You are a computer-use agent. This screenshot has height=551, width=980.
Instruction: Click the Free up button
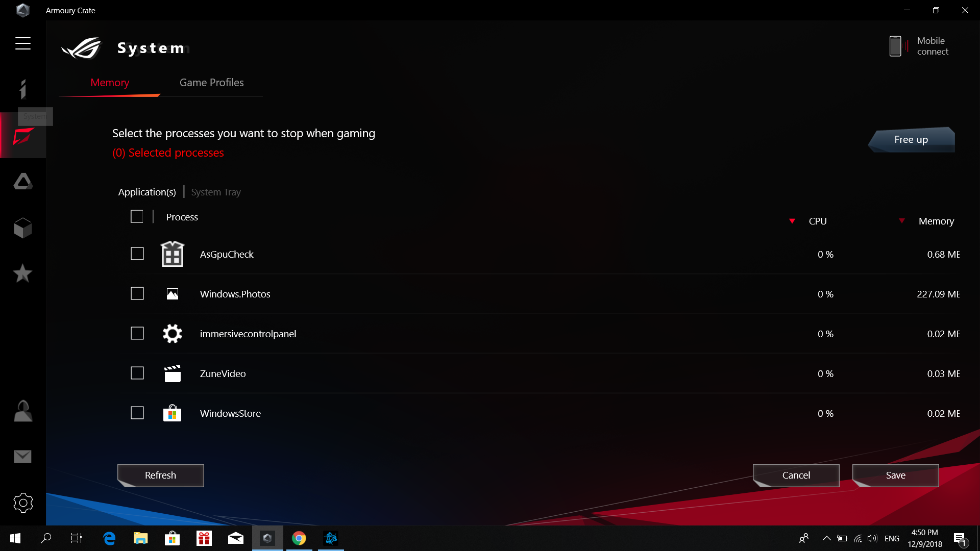coord(911,139)
